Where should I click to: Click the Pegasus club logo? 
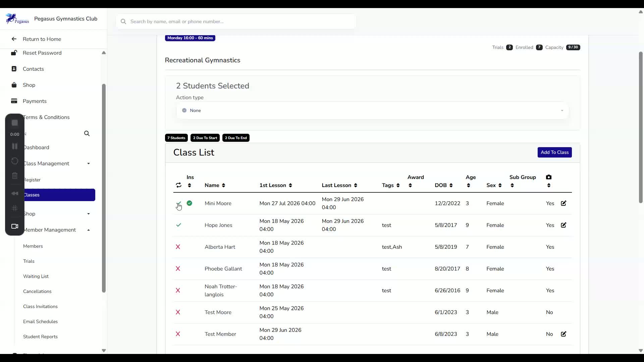pyautogui.click(x=17, y=19)
